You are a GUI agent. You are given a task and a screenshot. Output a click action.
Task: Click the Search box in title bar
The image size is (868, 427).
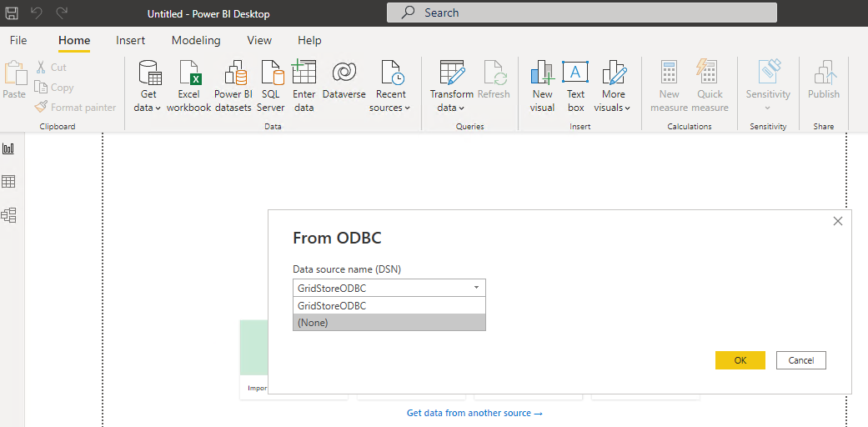[x=581, y=13]
